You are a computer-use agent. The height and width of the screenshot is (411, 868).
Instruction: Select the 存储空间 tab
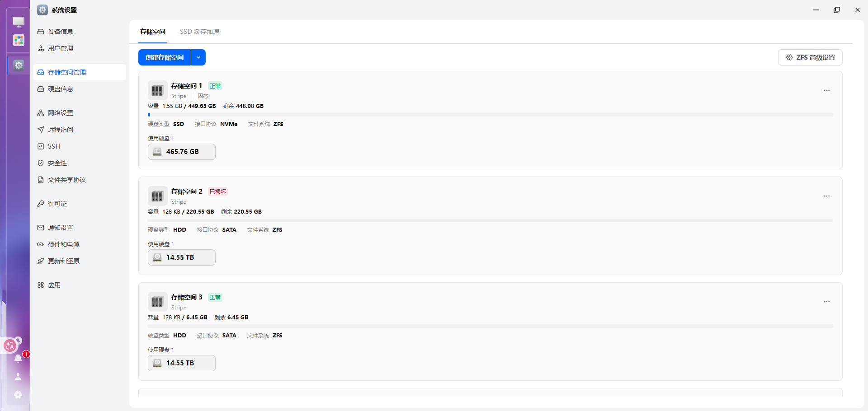153,32
